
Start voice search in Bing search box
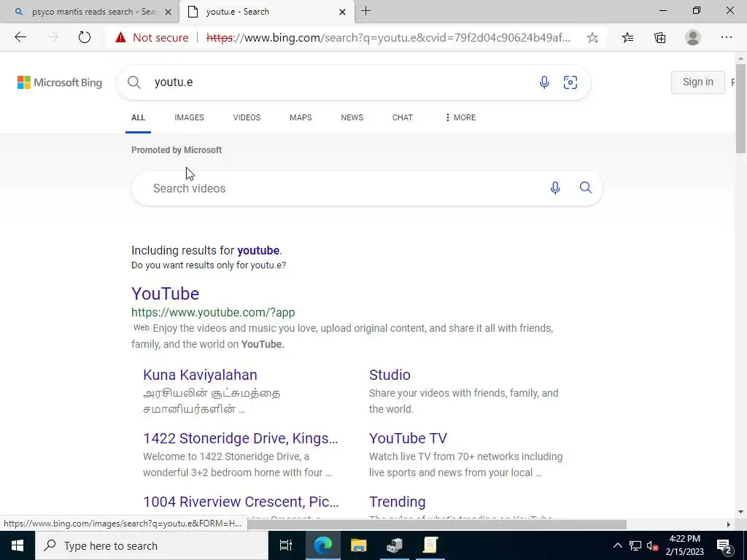click(544, 82)
